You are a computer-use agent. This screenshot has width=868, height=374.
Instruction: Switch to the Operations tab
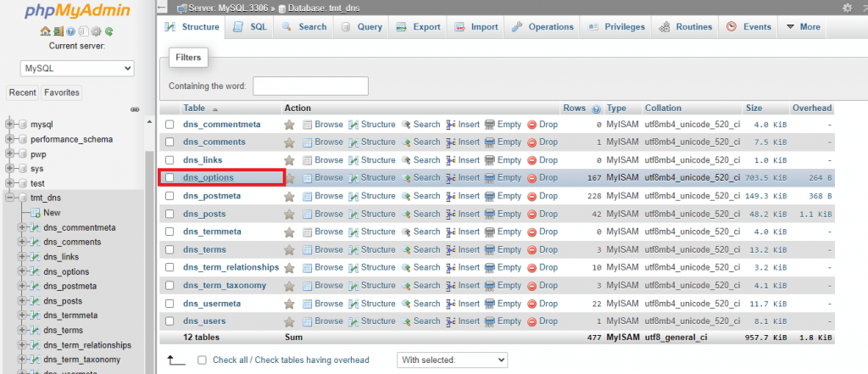[542, 26]
